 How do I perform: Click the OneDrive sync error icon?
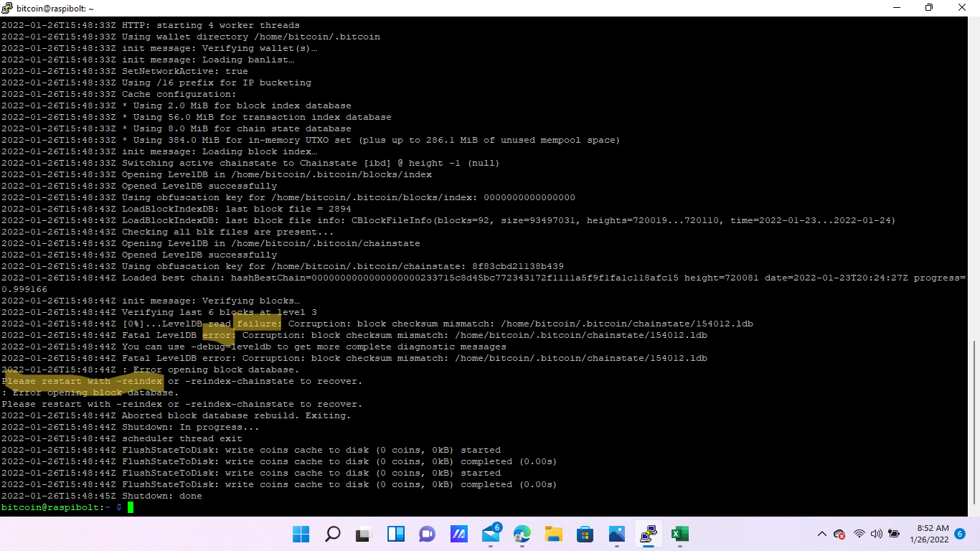coord(839,535)
